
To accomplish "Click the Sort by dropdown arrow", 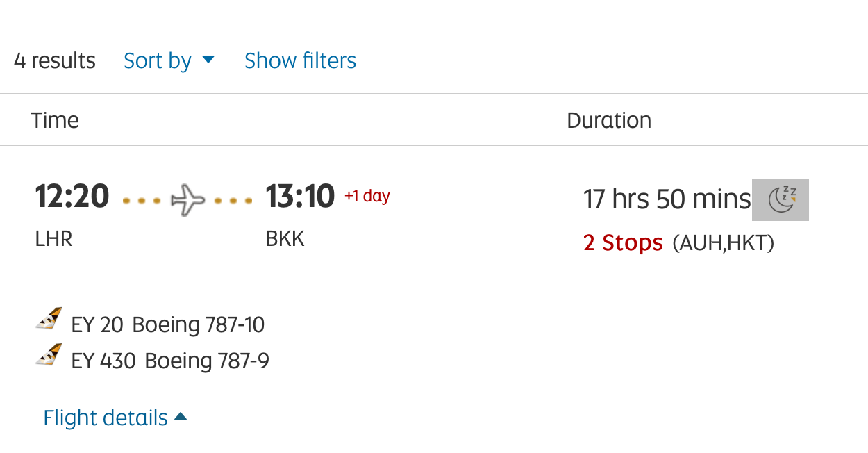I will [208, 60].
